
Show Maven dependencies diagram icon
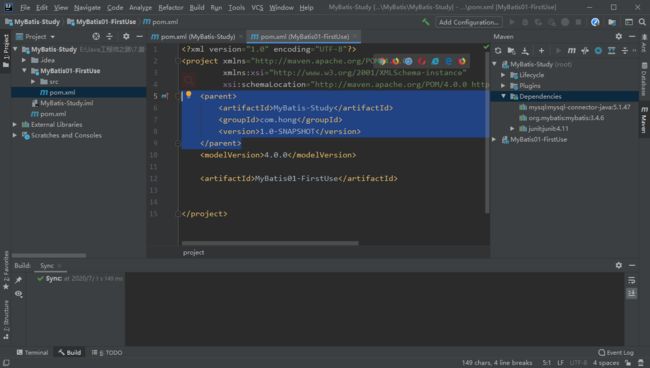611,51
